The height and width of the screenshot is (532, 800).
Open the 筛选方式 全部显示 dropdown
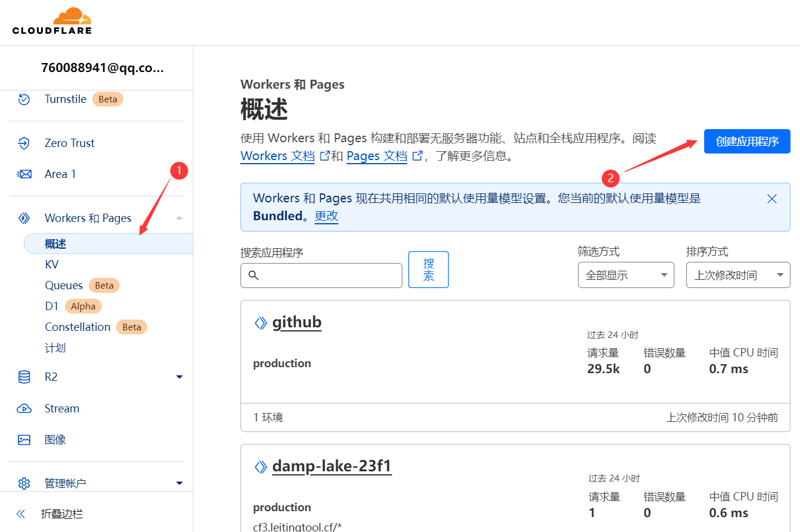click(x=626, y=275)
